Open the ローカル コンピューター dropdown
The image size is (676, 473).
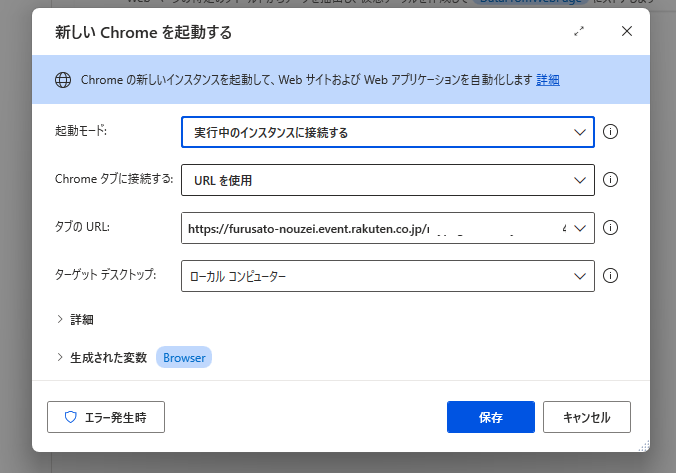tap(388, 276)
